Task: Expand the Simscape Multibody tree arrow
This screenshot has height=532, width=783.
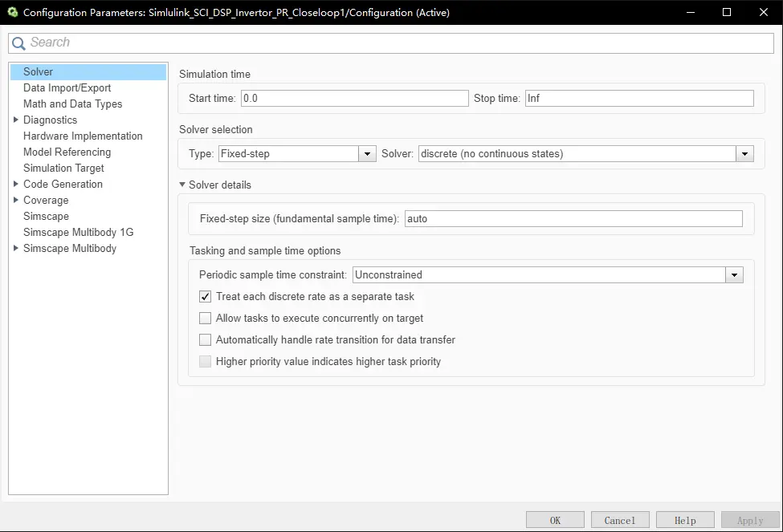Action: pyautogui.click(x=15, y=248)
